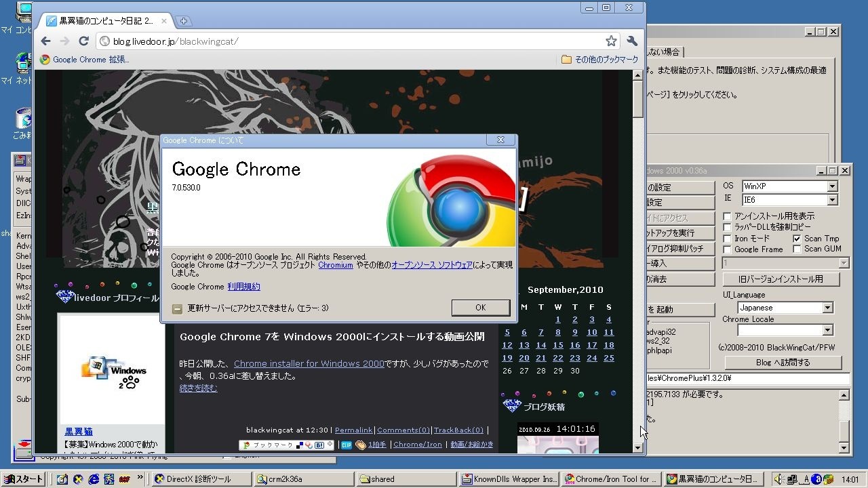Click the Internet Explorer quick launch icon

[94, 479]
